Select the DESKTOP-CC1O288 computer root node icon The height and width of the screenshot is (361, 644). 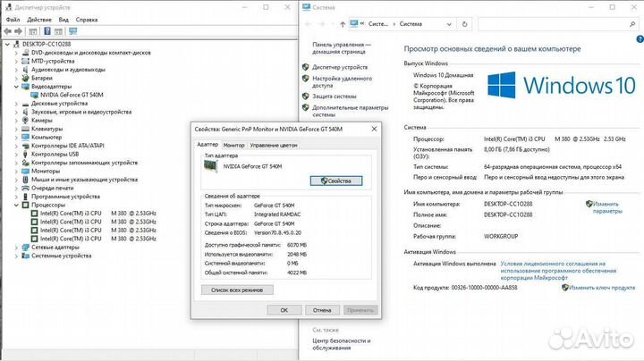point(16,44)
